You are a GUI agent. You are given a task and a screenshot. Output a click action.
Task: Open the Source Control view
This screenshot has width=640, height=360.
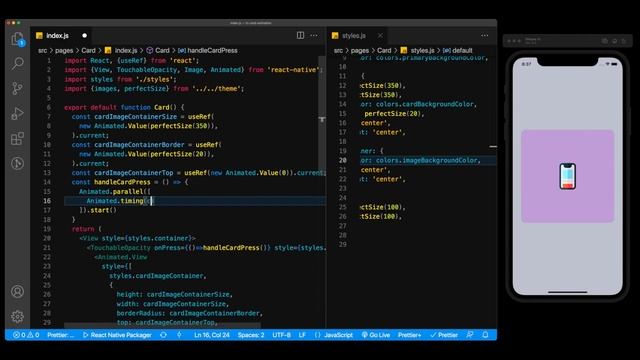[x=17, y=88]
